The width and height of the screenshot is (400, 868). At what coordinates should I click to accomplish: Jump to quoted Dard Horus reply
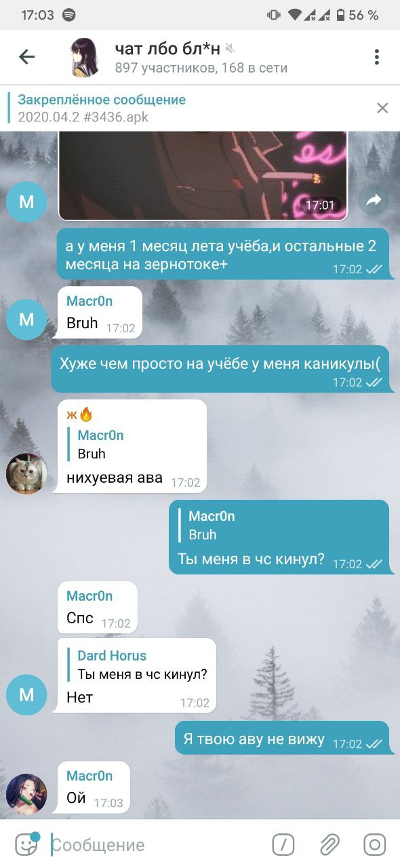pyautogui.click(x=139, y=665)
